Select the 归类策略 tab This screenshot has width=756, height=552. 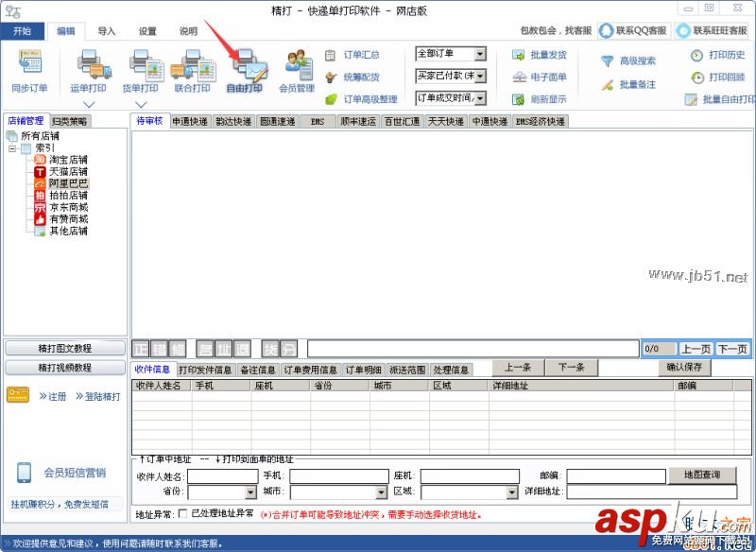click(70, 122)
